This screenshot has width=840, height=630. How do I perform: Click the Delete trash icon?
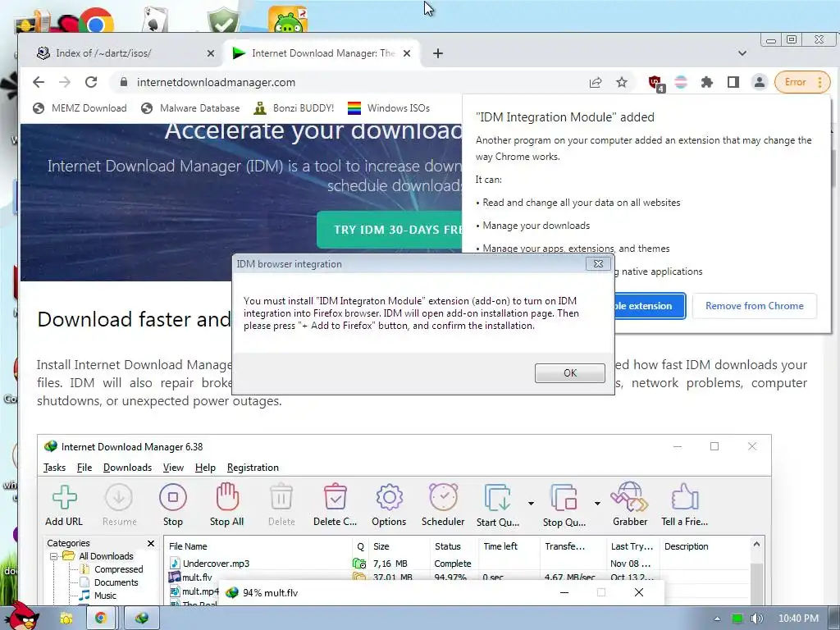pos(281,496)
